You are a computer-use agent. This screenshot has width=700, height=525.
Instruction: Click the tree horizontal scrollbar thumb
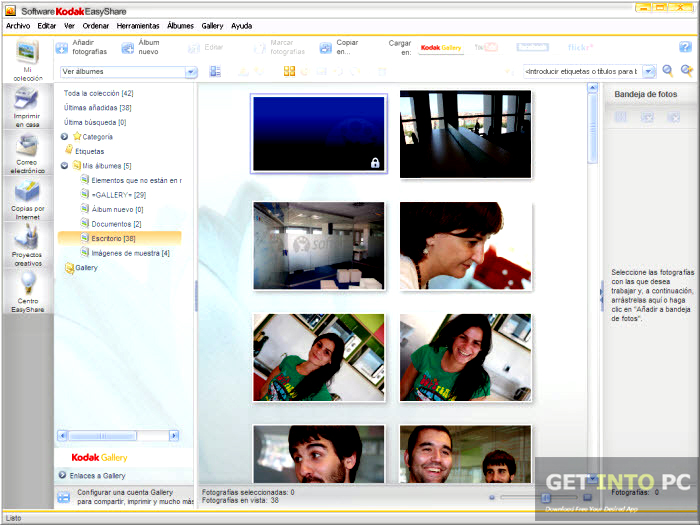point(102,435)
